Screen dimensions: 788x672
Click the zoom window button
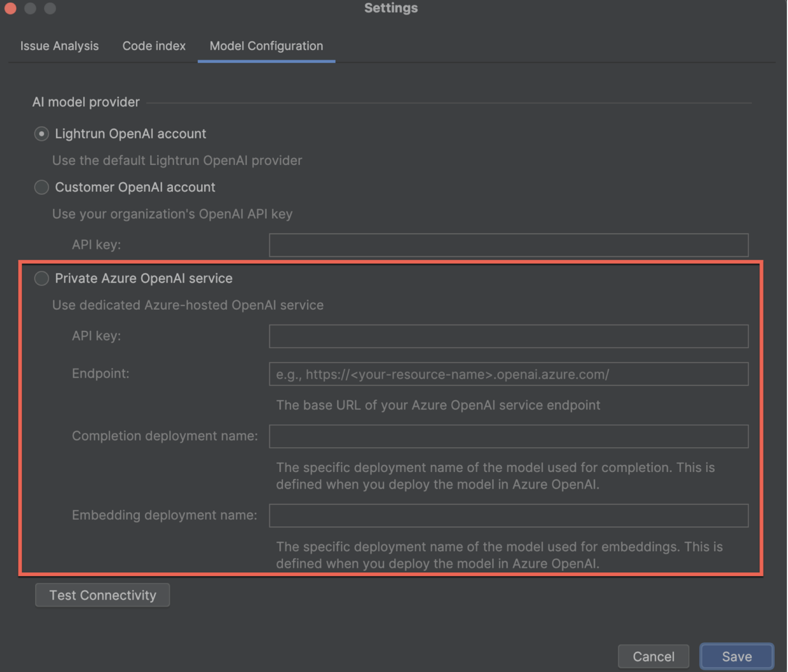[x=50, y=8]
